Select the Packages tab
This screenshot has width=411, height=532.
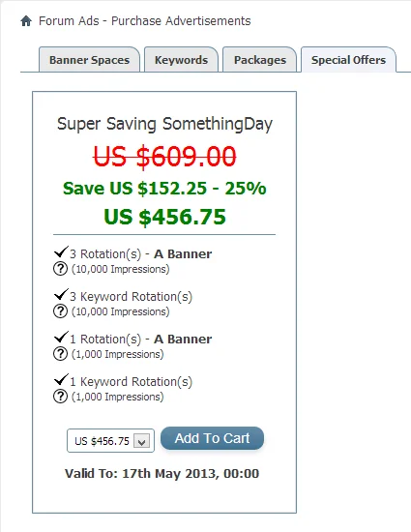coord(260,60)
